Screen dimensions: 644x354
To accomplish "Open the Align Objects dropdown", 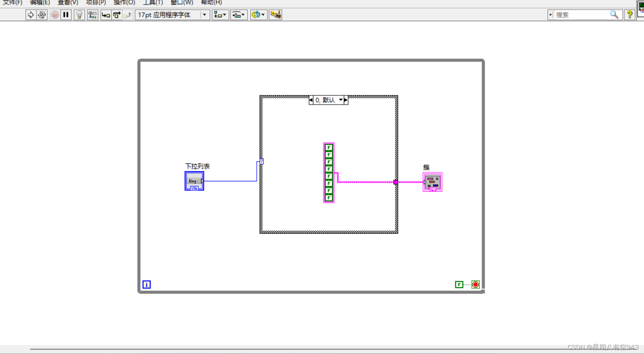I will click(x=220, y=15).
